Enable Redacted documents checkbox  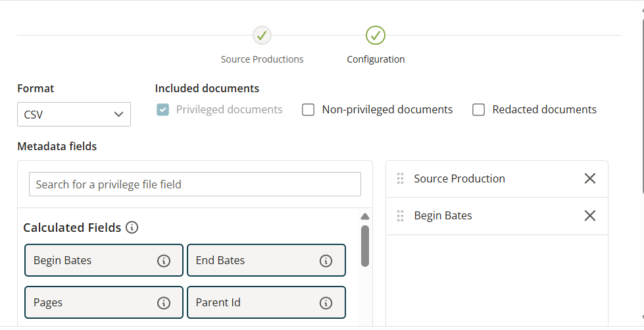[x=478, y=110]
